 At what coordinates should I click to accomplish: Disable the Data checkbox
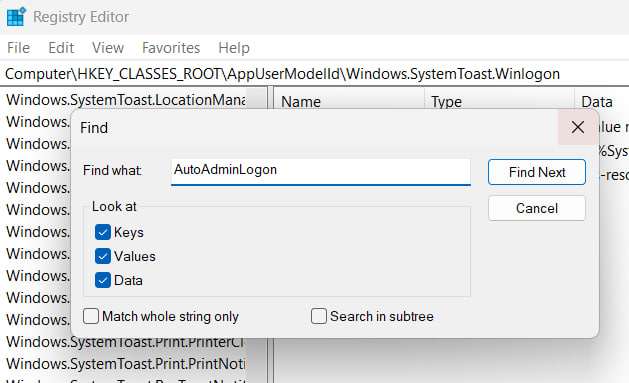pyautogui.click(x=103, y=280)
